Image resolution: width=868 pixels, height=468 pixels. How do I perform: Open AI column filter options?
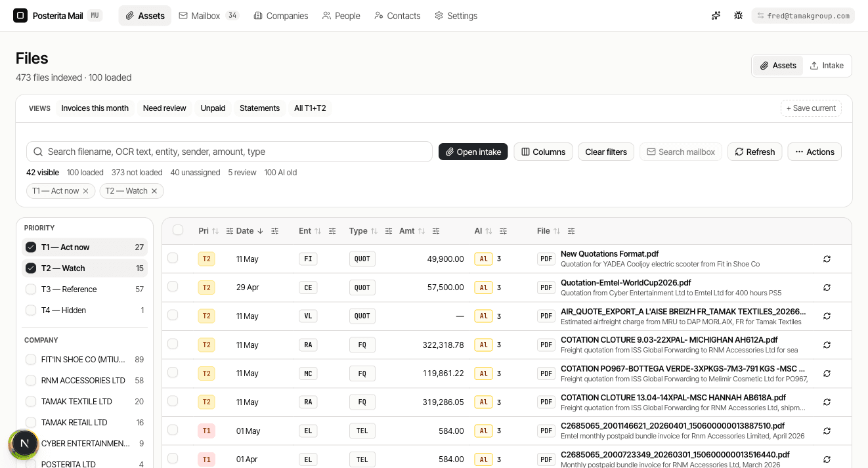pos(503,231)
